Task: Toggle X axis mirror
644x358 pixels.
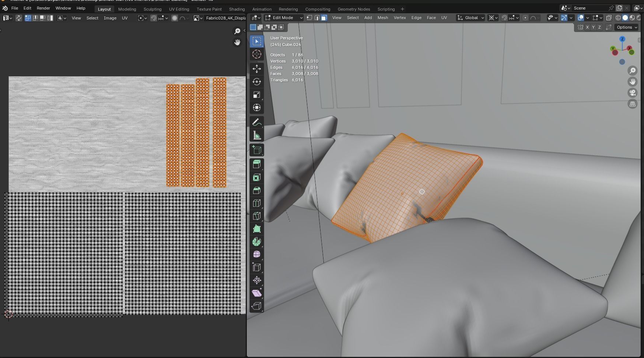Action: [x=587, y=27]
